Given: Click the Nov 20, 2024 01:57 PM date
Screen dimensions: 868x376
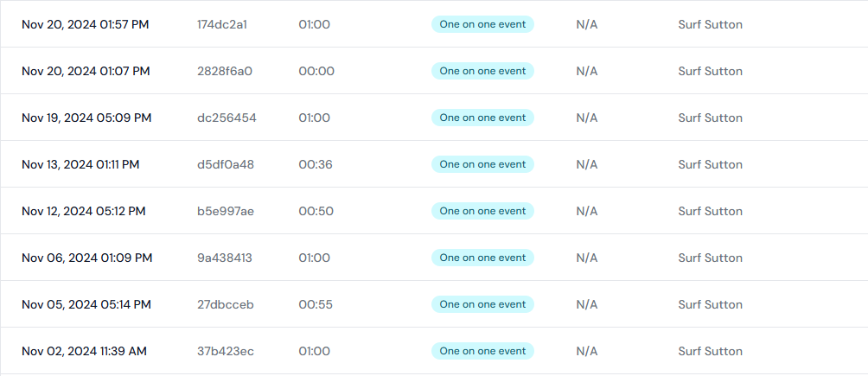Looking at the screenshot, I should click(x=85, y=24).
